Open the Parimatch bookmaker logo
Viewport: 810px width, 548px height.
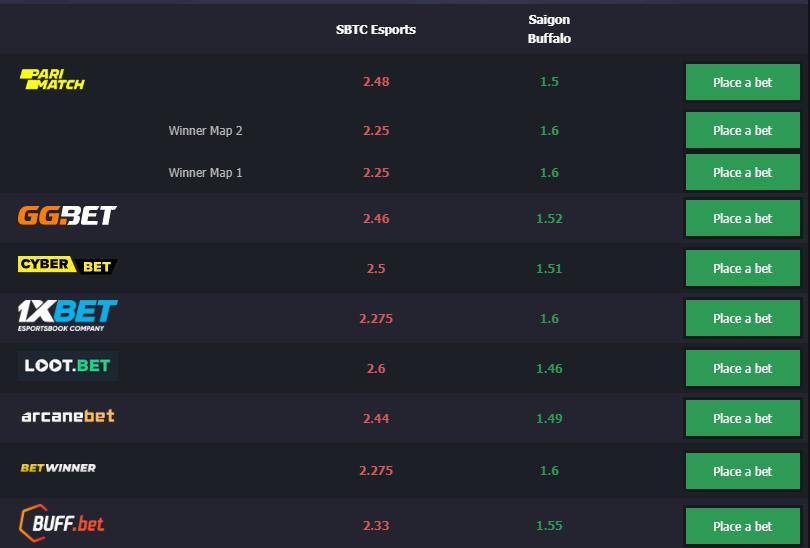pyautogui.click(x=52, y=79)
